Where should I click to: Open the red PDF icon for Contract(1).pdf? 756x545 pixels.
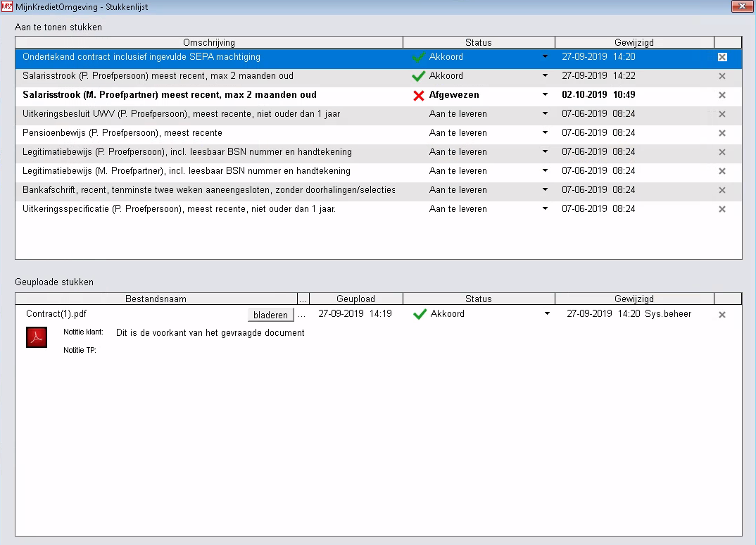pos(36,338)
